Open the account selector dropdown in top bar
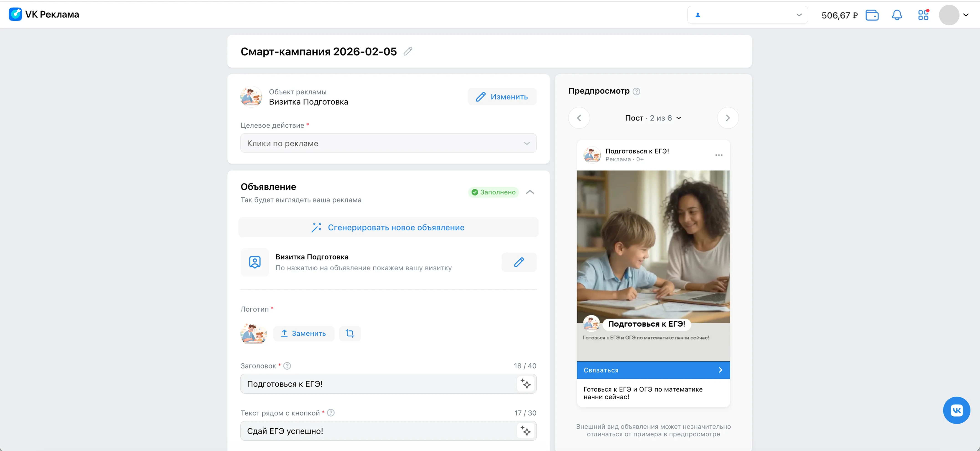 (x=747, y=15)
